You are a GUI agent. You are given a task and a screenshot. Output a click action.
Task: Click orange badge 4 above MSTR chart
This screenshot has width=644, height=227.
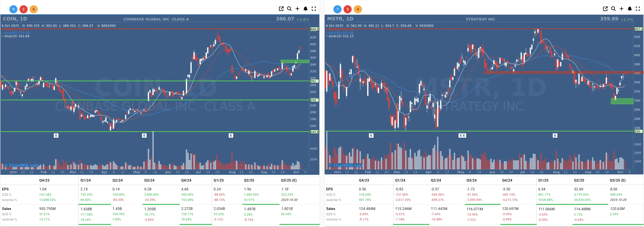click(x=358, y=9)
